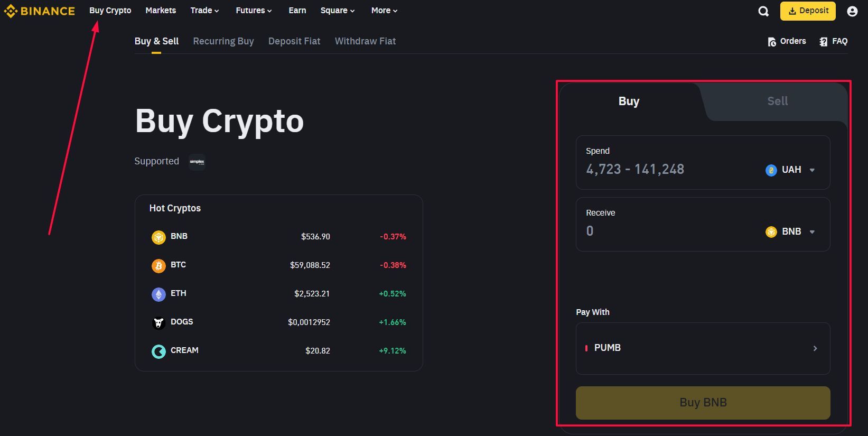Select the Buy & Sell tab
The width and height of the screenshot is (868, 436).
(156, 41)
